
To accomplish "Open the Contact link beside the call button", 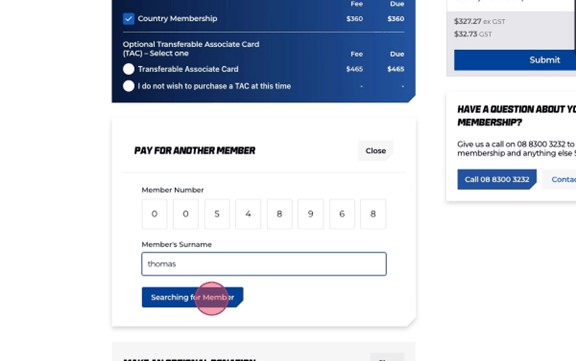I will pyautogui.click(x=560, y=179).
